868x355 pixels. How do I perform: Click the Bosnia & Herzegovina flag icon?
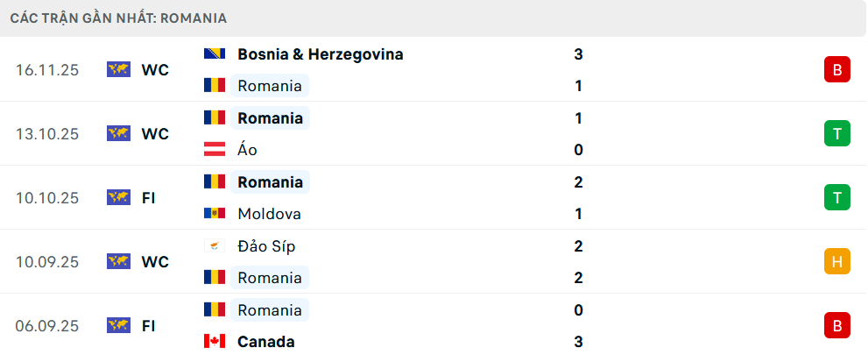pos(215,54)
